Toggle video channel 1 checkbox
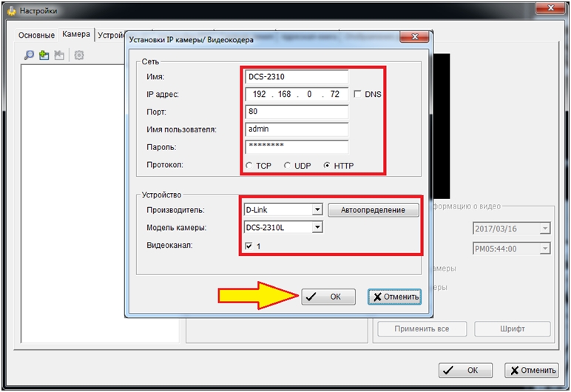The height and width of the screenshot is (392, 571). 249,246
